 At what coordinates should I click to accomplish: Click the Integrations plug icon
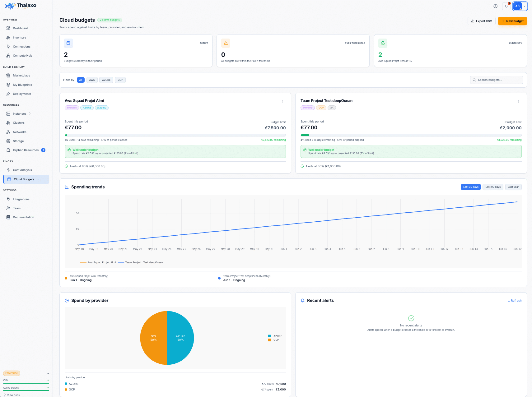[x=8, y=199]
